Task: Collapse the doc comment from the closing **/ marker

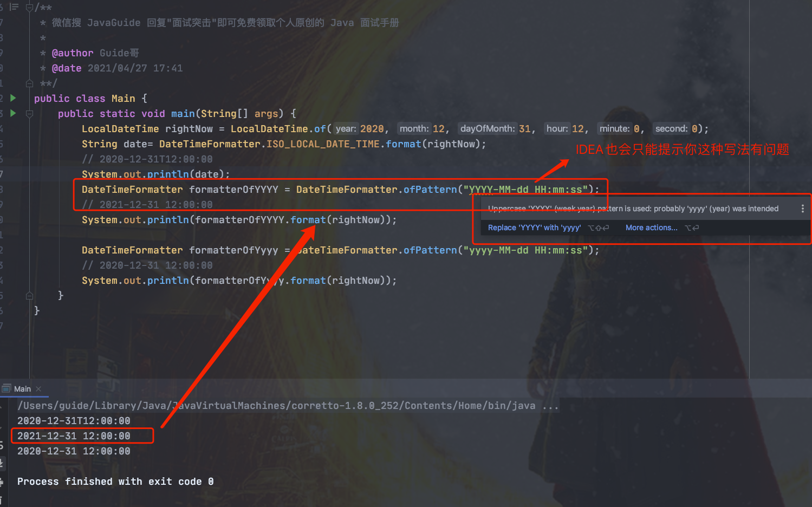Action: 29,83
